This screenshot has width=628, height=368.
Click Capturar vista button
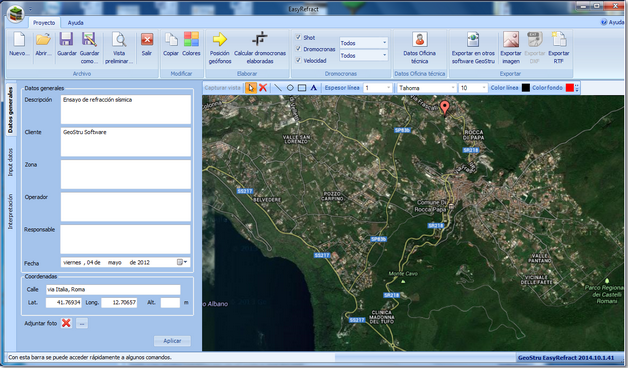[x=223, y=88]
